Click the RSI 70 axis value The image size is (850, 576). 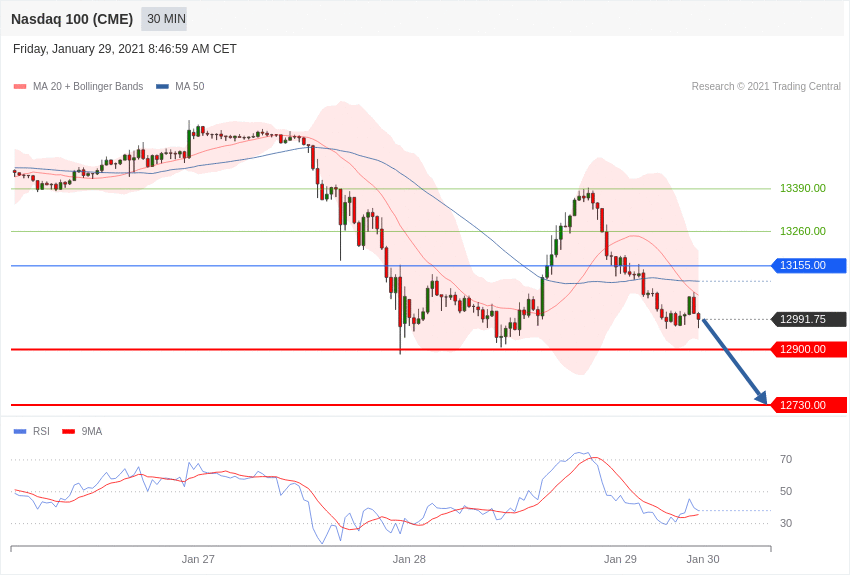pos(786,459)
